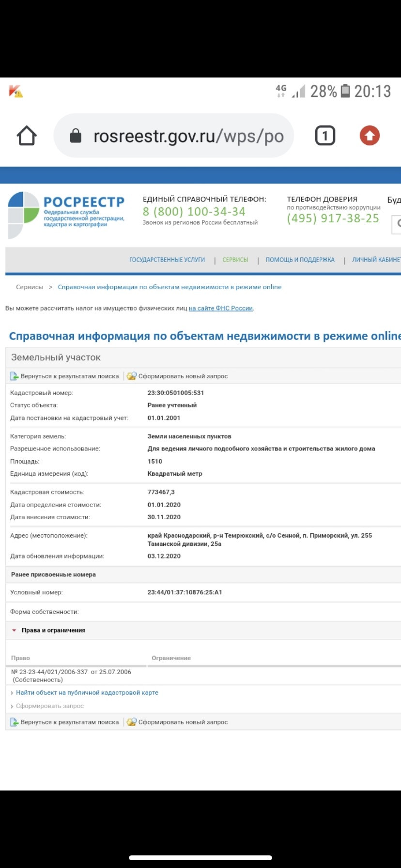The image size is (401, 868).
Task: Select the area value 1510
Action: [155, 461]
